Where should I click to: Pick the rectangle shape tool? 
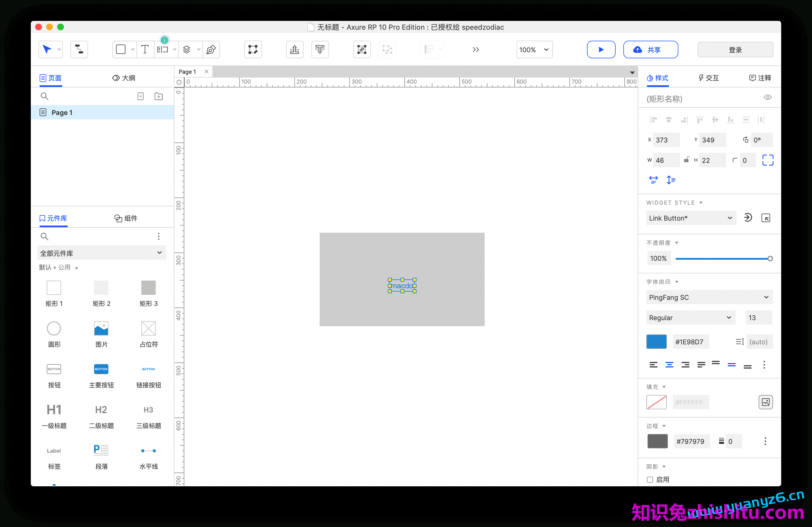(121, 50)
